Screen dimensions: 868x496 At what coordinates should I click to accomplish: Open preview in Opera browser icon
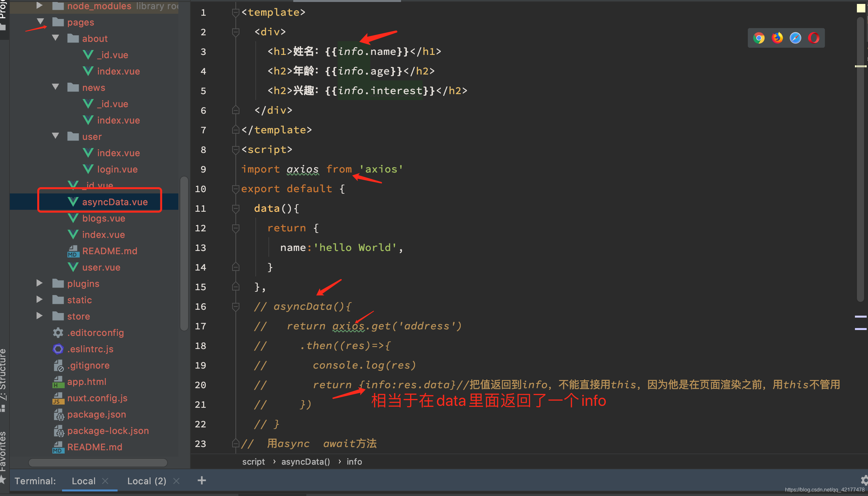(814, 38)
